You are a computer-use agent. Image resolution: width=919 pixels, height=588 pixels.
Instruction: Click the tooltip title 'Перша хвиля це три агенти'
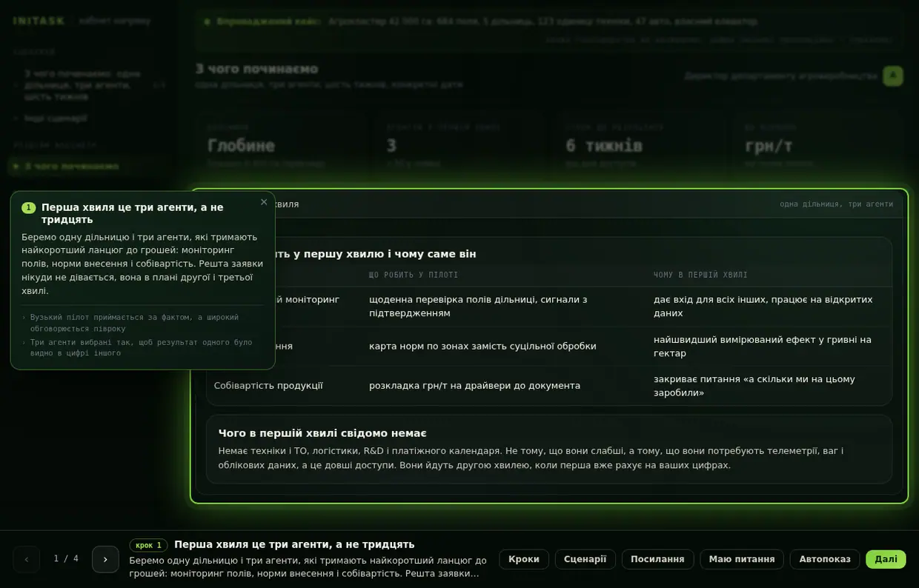point(132,213)
